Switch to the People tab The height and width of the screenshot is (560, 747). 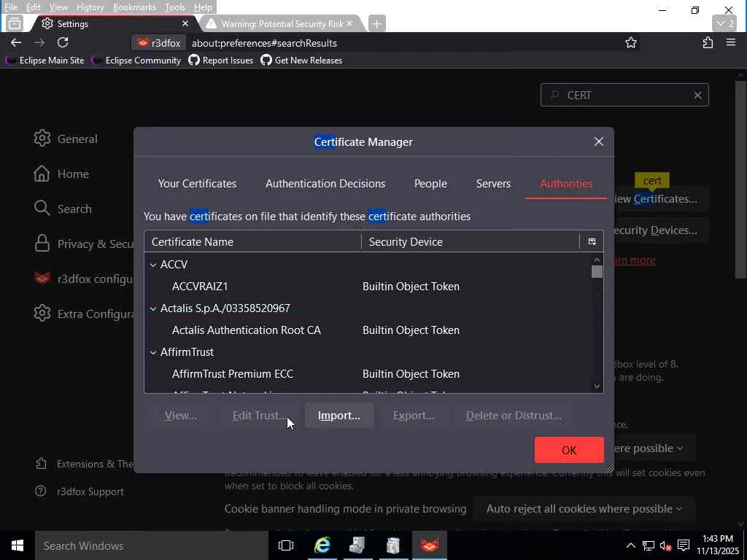click(x=430, y=184)
